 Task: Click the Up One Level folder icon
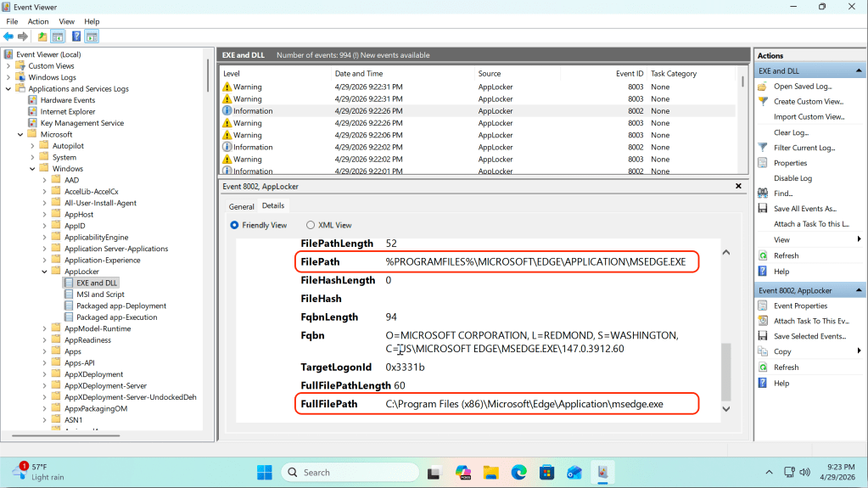[x=42, y=36]
